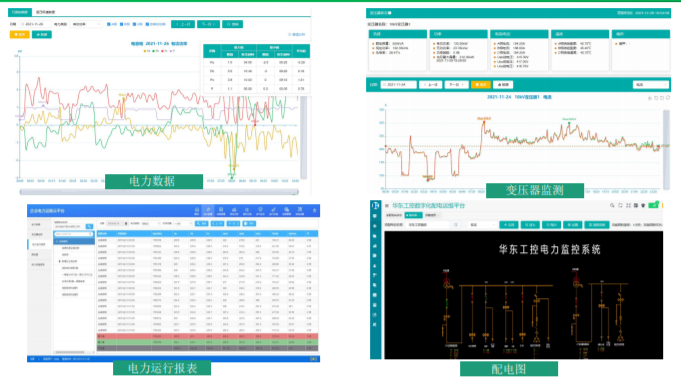Viewport: 681px width, 392px height.
Task: Open the 电力类别 dropdown in 电力数据 panel
Action: (86, 24)
